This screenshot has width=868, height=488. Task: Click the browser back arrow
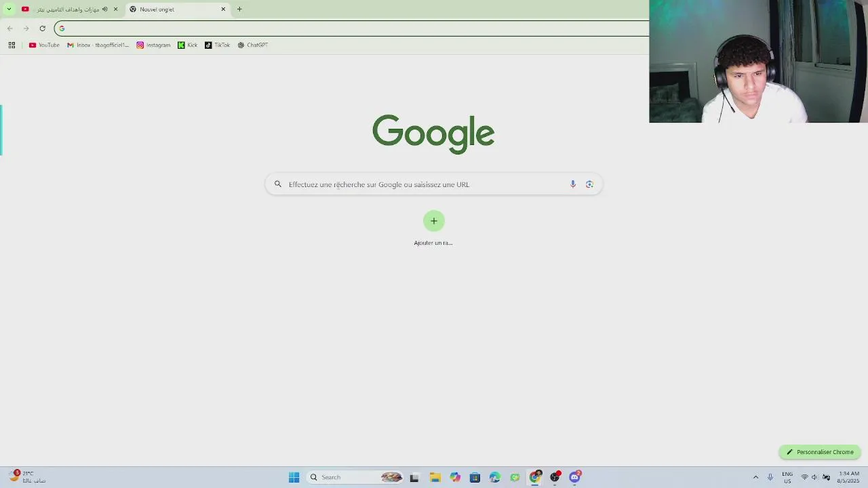pos(9,28)
